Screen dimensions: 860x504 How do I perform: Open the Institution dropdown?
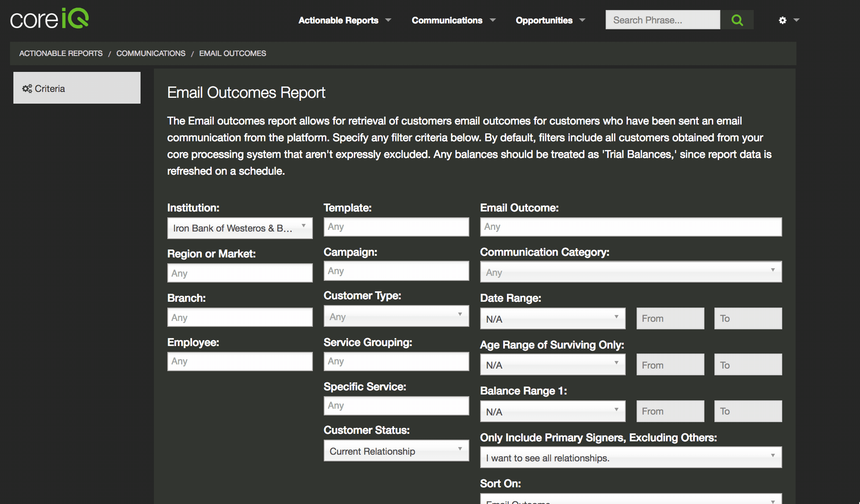coord(240,228)
